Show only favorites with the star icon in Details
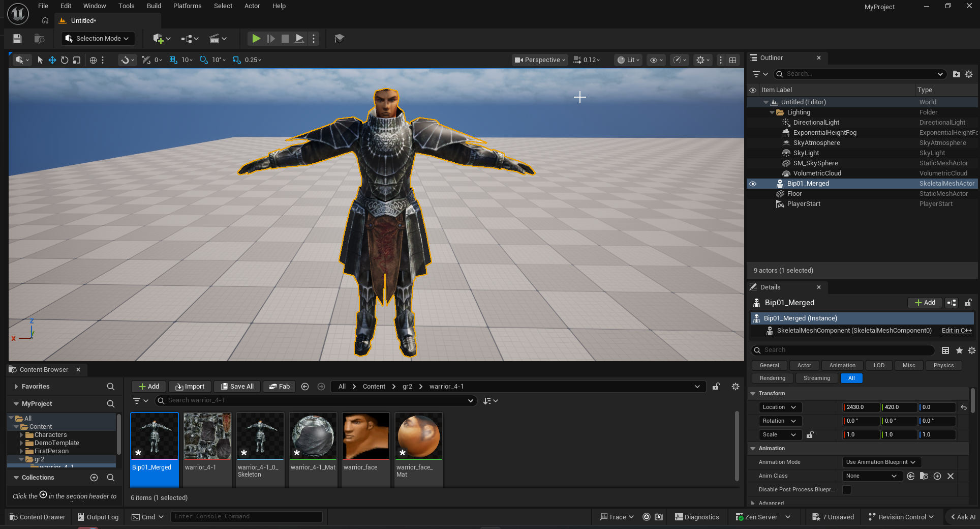The height and width of the screenshot is (529, 980). pos(959,350)
